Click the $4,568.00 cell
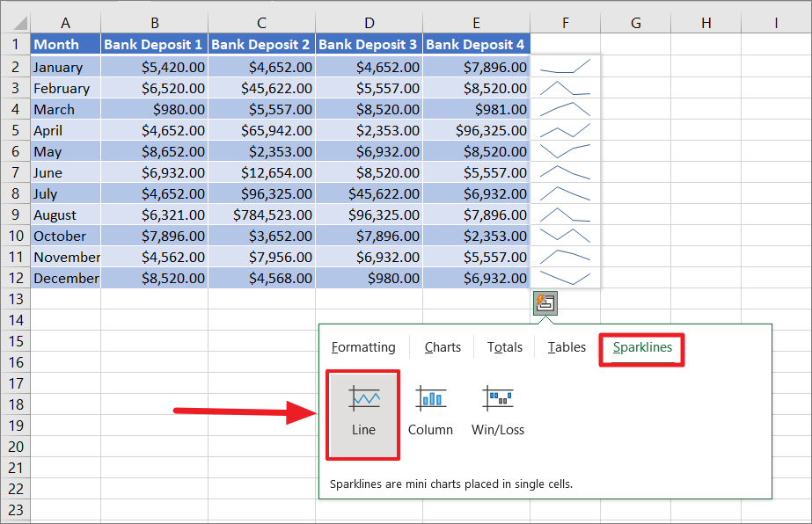The width and height of the screenshot is (812, 524). 261,278
